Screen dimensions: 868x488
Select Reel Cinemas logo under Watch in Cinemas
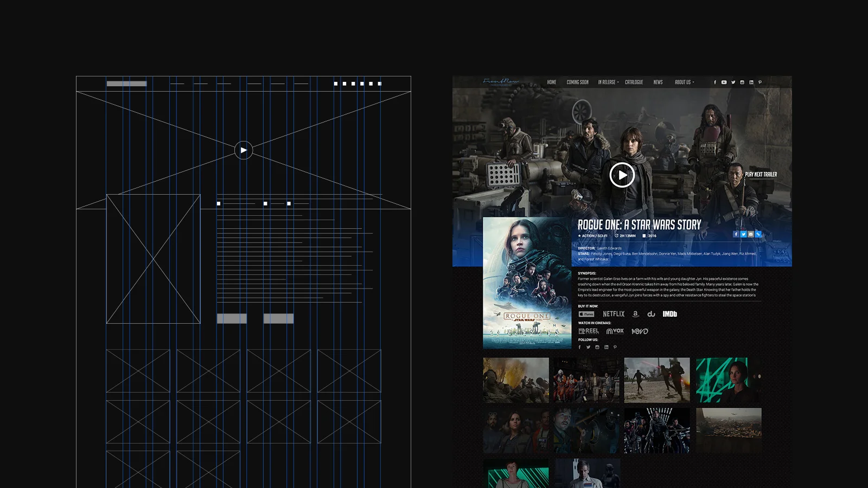tap(589, 331)
